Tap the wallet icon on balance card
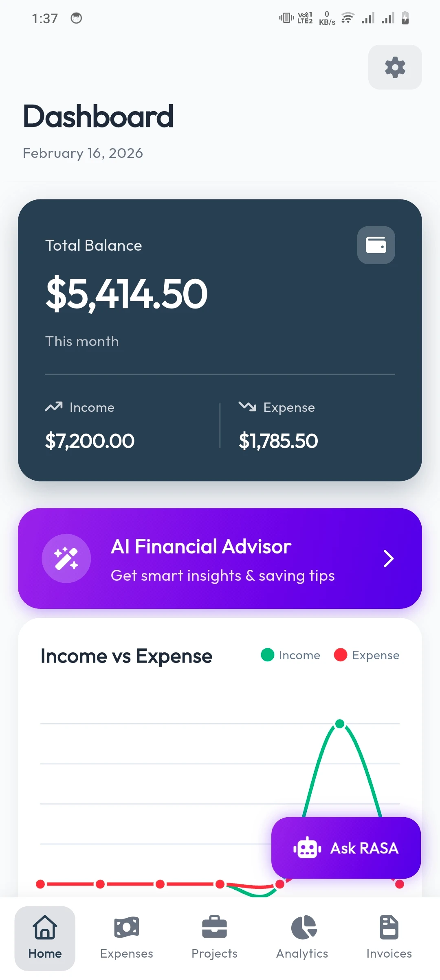The width and height of the screenshot is (440, 980). click(376, 245)
